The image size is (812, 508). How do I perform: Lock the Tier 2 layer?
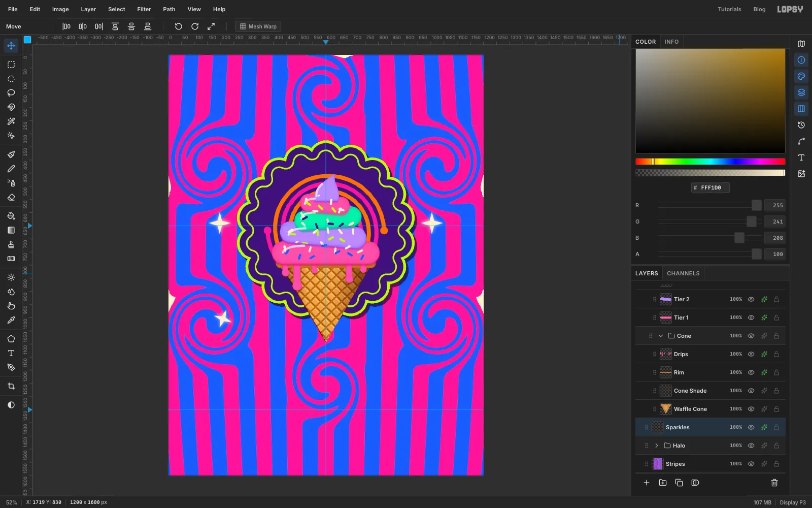(776, 299)
